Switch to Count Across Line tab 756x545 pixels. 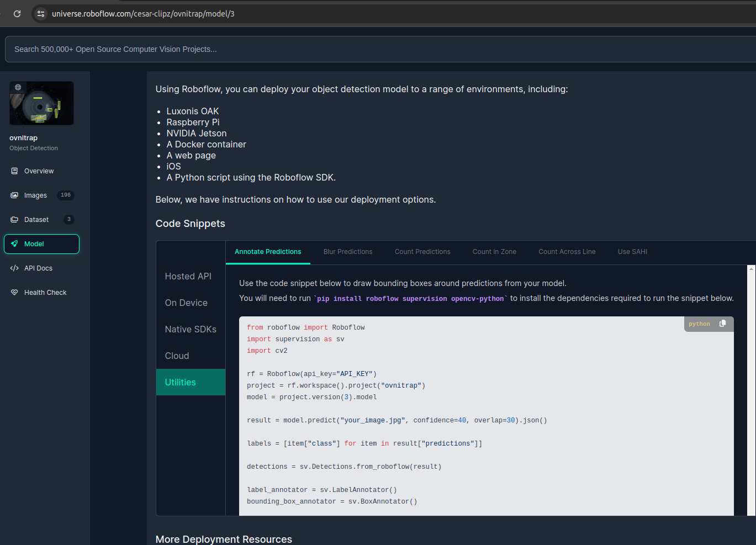tap(567, 252)
